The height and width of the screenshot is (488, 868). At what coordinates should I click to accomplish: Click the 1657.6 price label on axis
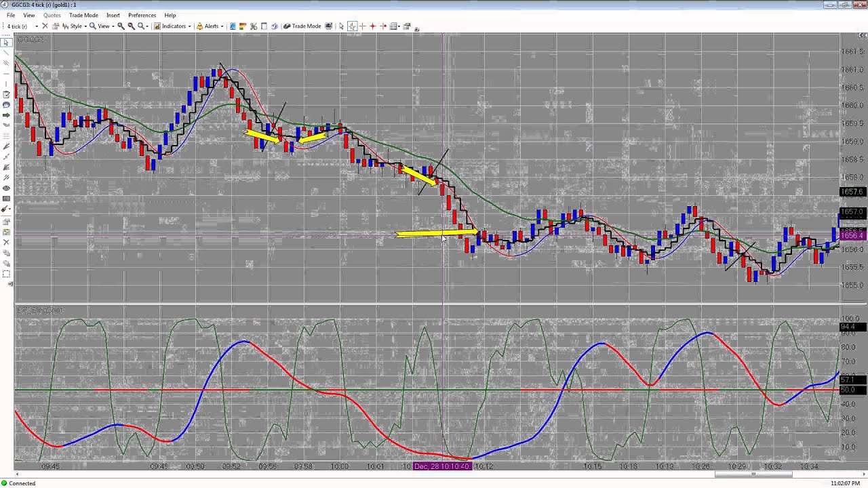[852, 192]
